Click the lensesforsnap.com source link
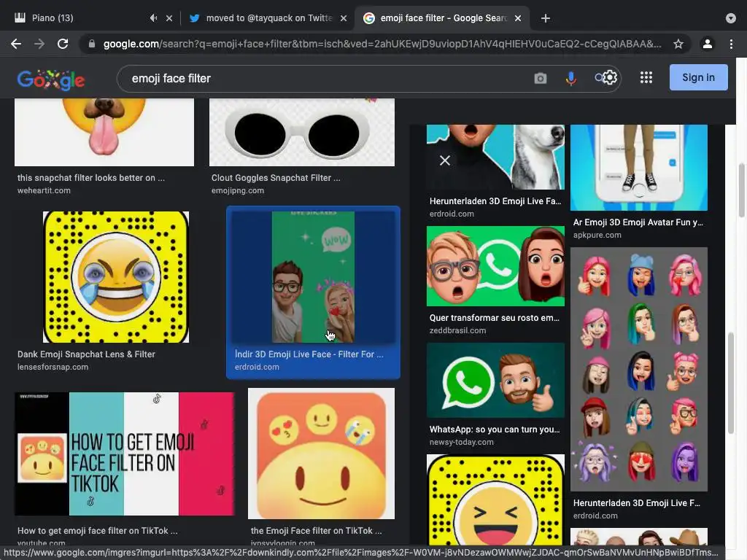This screenshot has height=560, width=747. click(53, 367)
